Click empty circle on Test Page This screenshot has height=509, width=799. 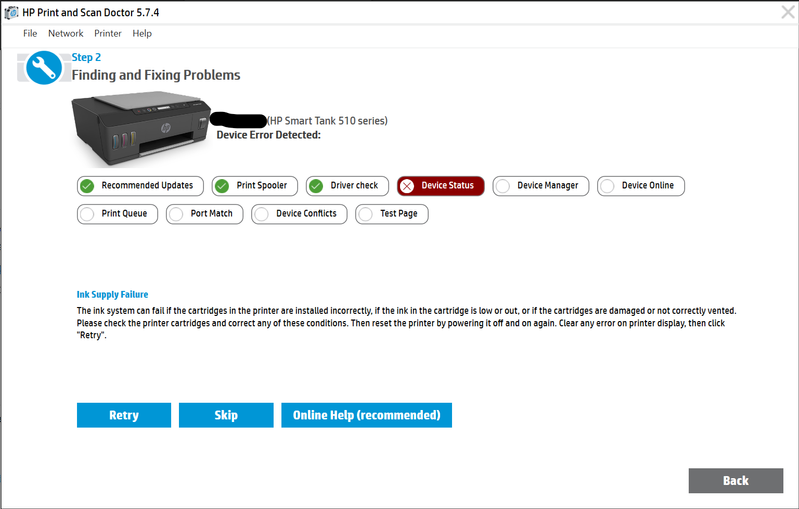tap(365, 214)
